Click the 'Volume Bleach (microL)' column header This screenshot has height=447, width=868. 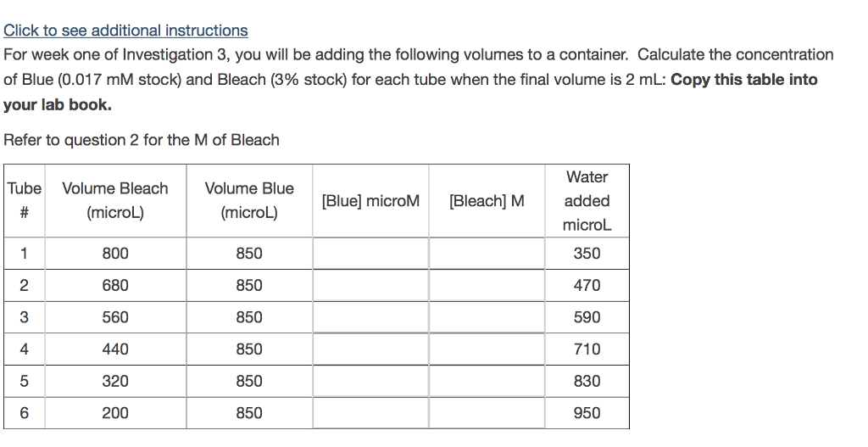tap(115, 200)
